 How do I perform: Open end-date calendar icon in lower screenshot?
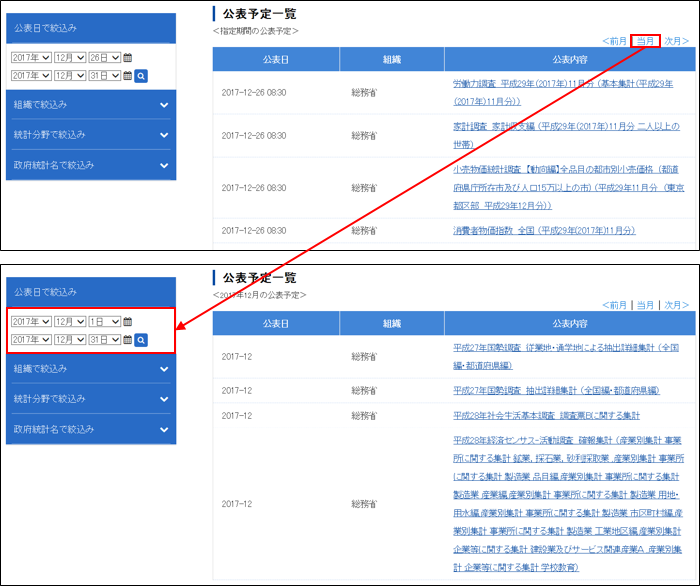(127, 340)
